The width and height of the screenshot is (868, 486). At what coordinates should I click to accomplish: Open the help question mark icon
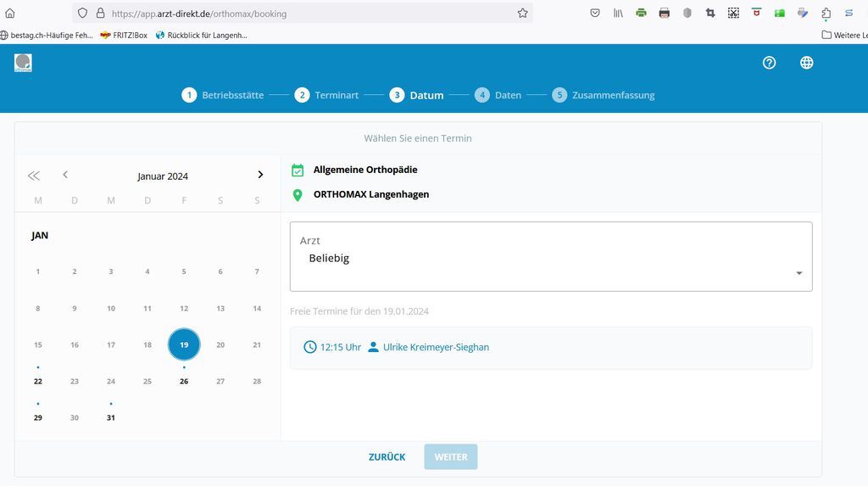pyautogui.click(x=769, y=63)
